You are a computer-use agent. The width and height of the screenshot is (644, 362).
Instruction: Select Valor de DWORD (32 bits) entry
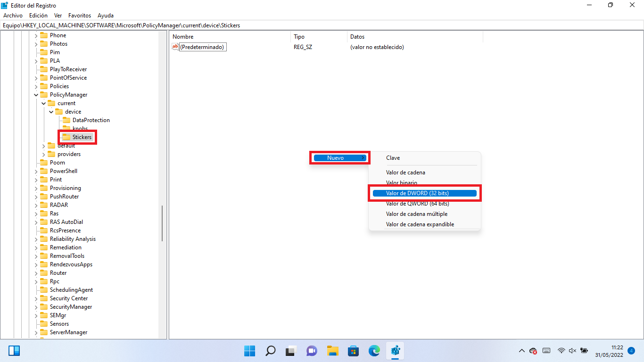click(x=424, y=193)
